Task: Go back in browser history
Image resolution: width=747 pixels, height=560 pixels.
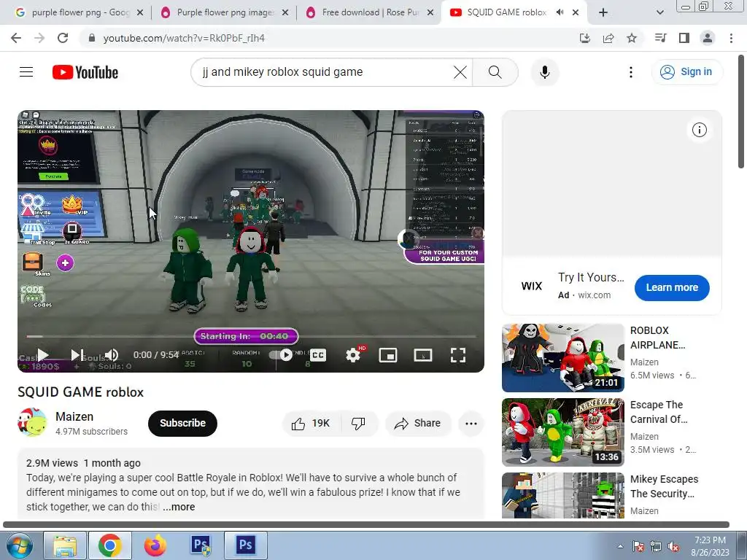Action: [x=16, y=38]
